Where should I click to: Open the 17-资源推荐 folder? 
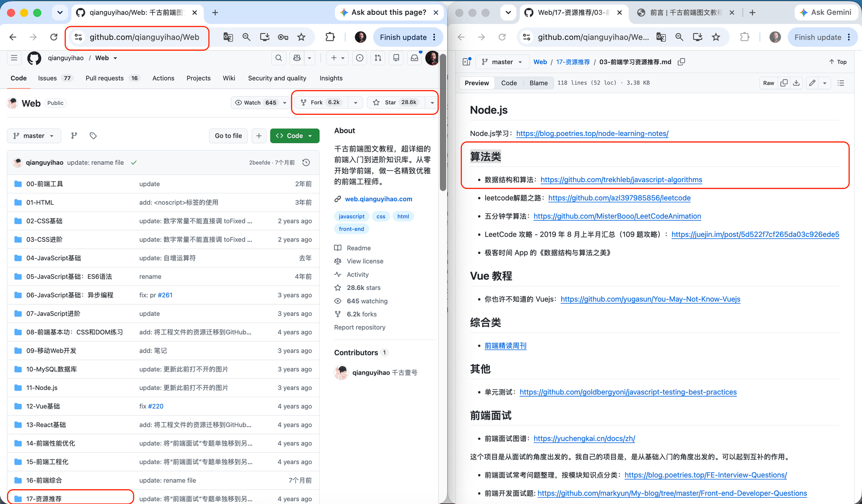[44, 499]
